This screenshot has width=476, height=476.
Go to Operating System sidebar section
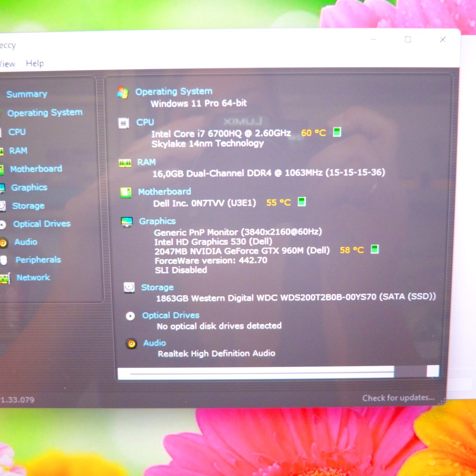click(x=45, y=113)
